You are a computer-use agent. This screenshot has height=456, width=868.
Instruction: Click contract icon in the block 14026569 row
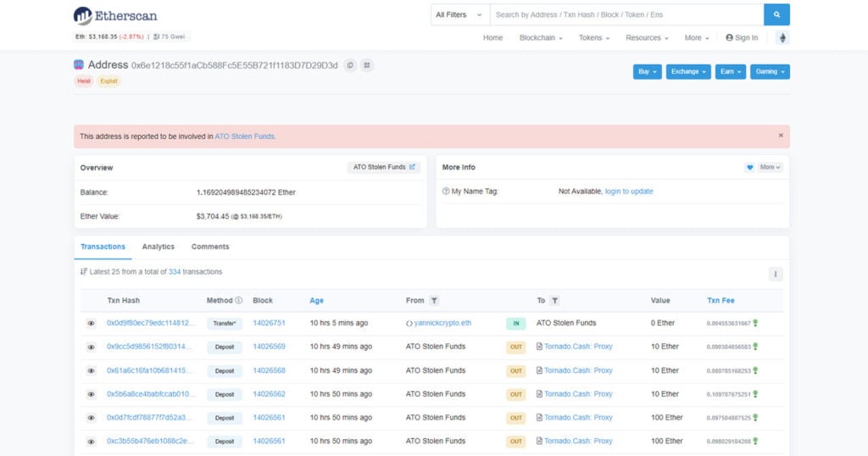pos(539,347)
